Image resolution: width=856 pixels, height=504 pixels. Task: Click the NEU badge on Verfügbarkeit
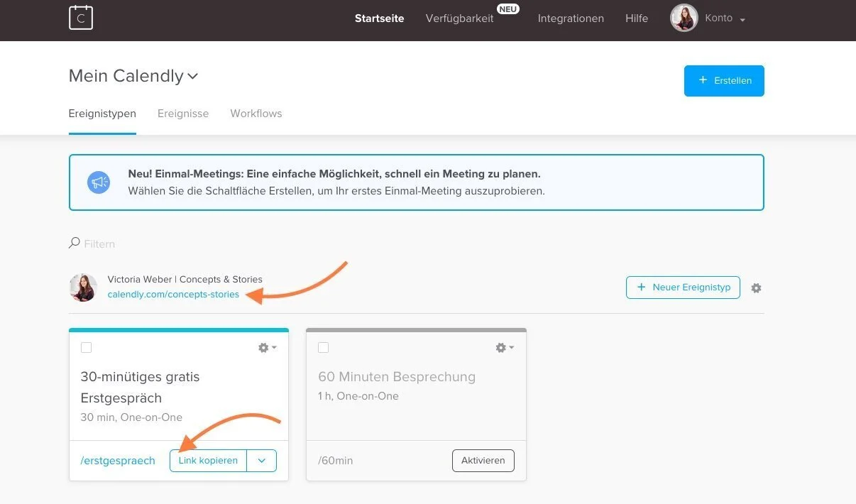(x=507, y=9)
